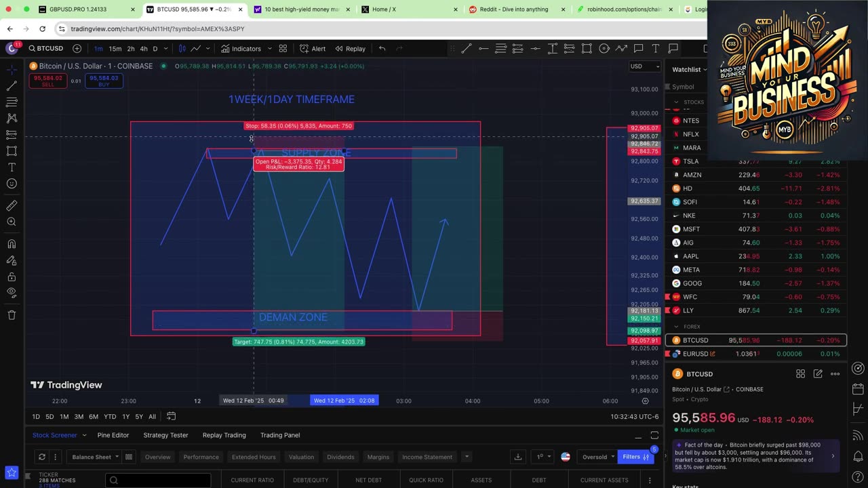Add a symbol to compare with plus icon
The image size is (868, 488).
(x=77, y=49)
